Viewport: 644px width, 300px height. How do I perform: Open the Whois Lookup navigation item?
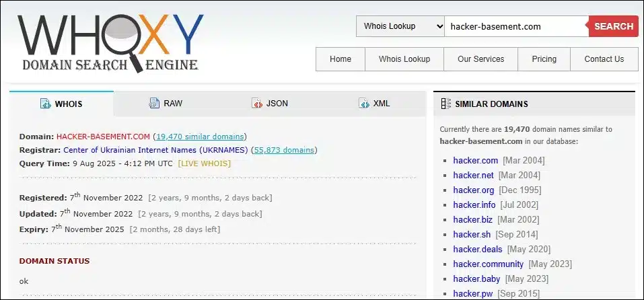(x=404, y=59)
